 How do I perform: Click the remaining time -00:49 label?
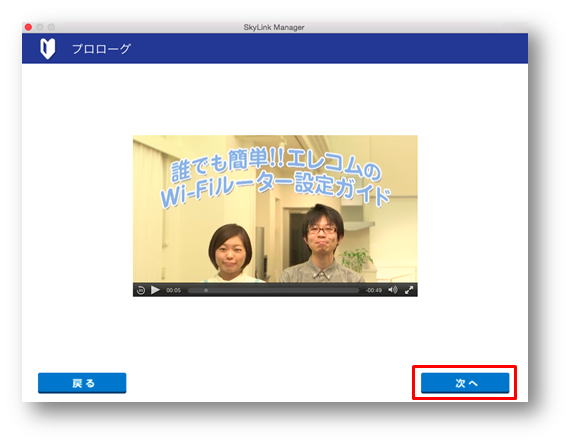point(374,290)
